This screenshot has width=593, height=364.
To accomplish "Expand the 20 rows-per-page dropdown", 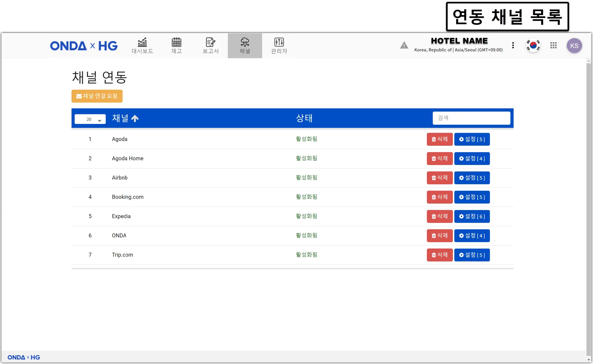I will [x=90, y=119].
